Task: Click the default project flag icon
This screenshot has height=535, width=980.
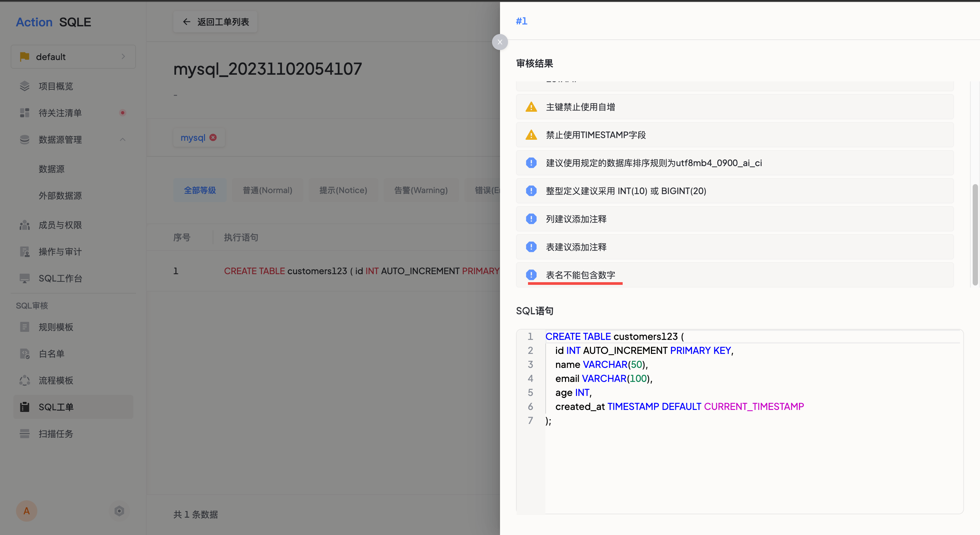Action: [x=25, y=57]
